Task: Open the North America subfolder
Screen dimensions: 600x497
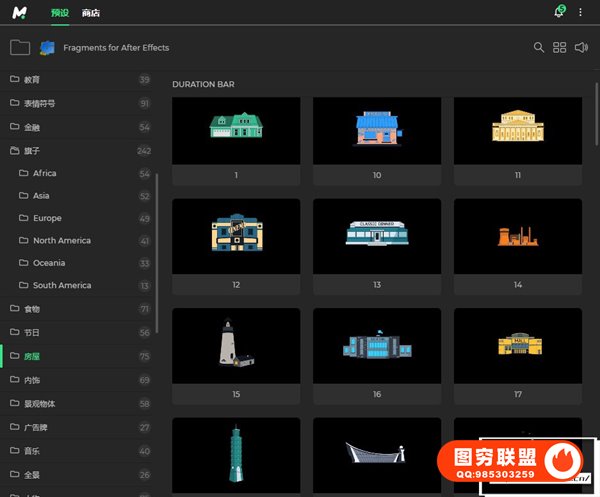Action: click(x=61, y=241)
